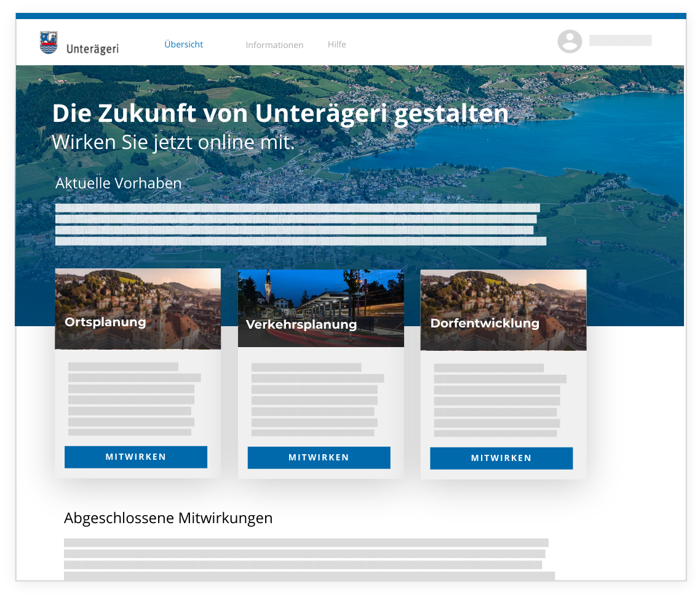Image resolution: width=700 pixels, height=597 pixels.
Task: Click the username field beside the avatar
Action: coord(620,40)
